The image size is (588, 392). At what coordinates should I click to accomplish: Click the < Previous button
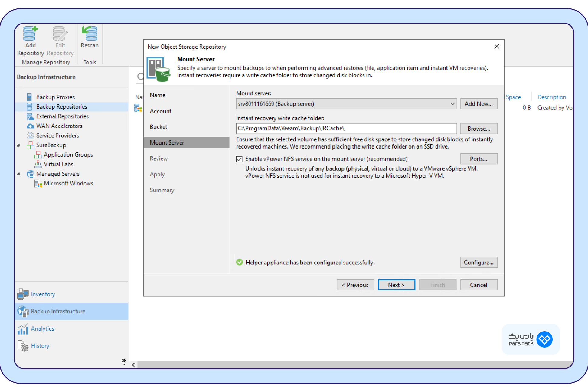click(355, 285)
